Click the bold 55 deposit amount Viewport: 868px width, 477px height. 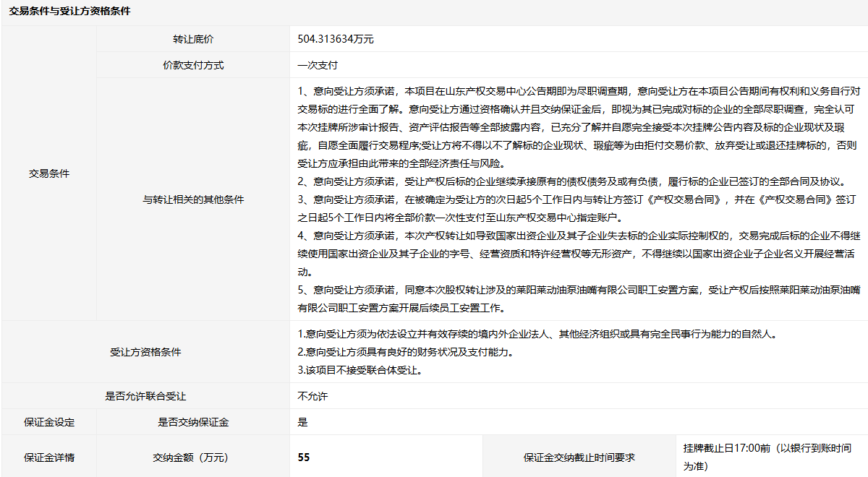(304, 457)
